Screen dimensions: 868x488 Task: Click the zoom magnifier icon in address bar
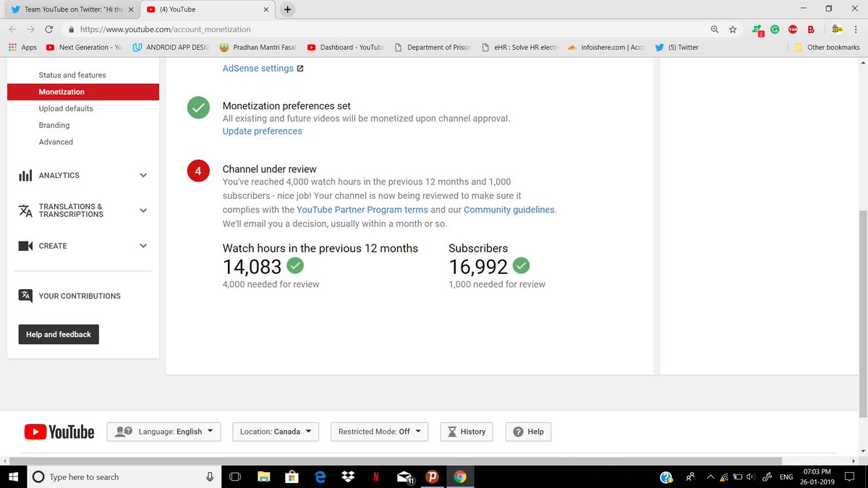point(715,30)
